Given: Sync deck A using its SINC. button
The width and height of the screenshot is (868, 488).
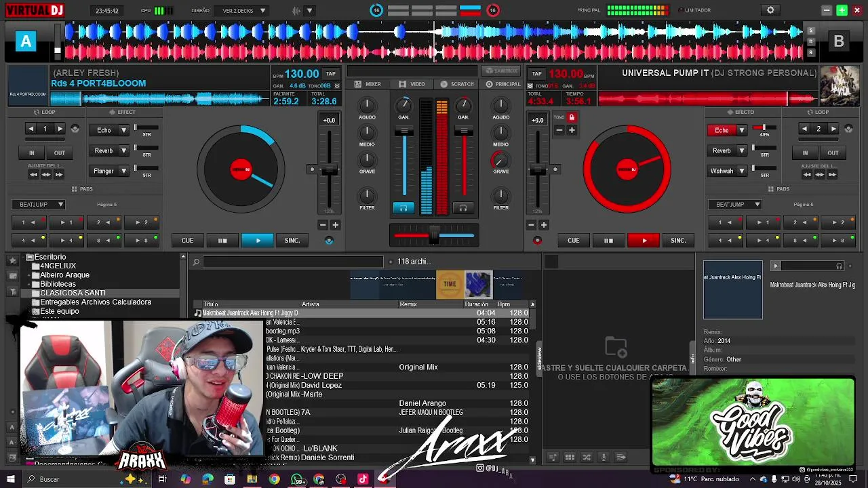Looking at the screenshot, I should point(292,240).
